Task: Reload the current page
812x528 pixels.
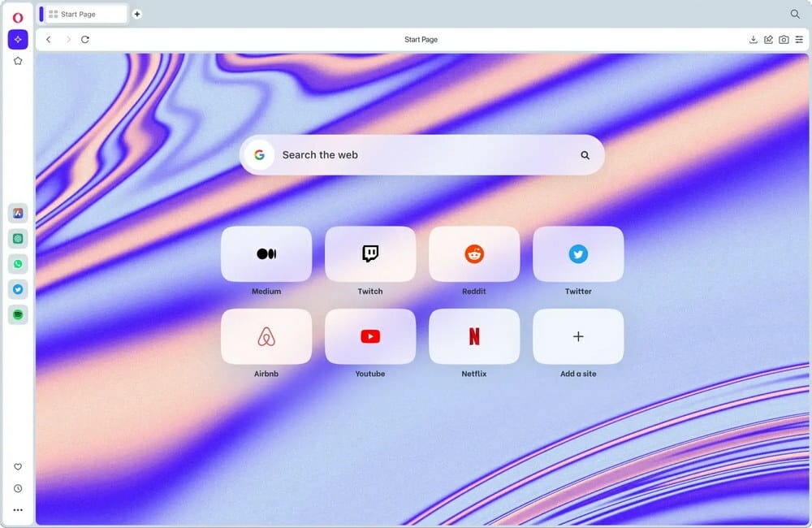Action: (85, 39)
